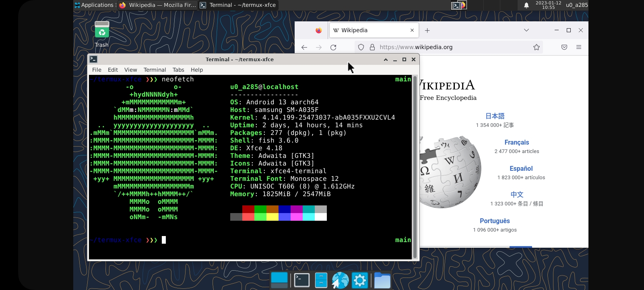Click the bright yellow swatch in neofetch palette
This screenshot has height=290, width=644.
[x=272, y=217]
